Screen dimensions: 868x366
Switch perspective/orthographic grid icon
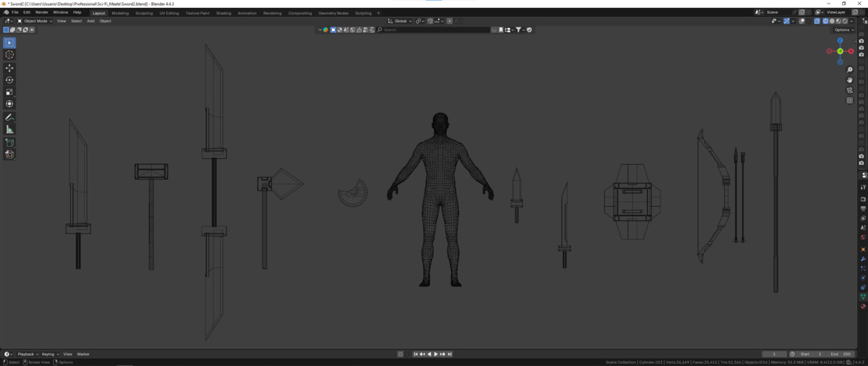850,101
